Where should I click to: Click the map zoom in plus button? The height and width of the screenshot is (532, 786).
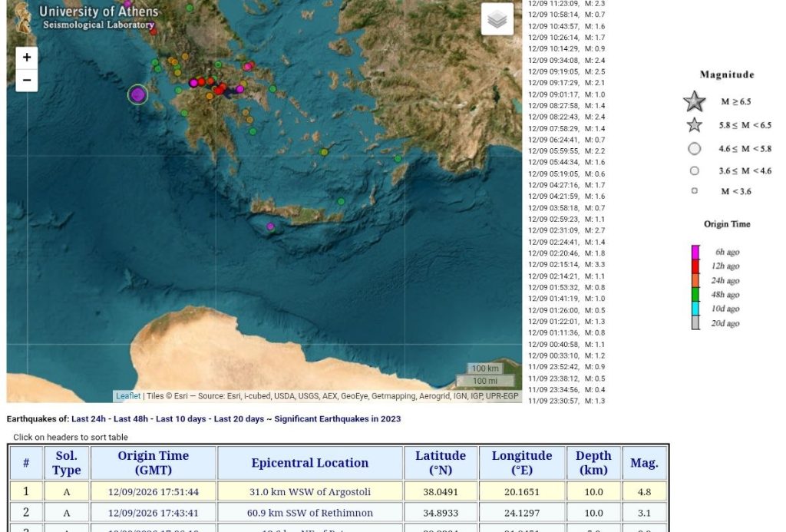click(x=27, y=58)
